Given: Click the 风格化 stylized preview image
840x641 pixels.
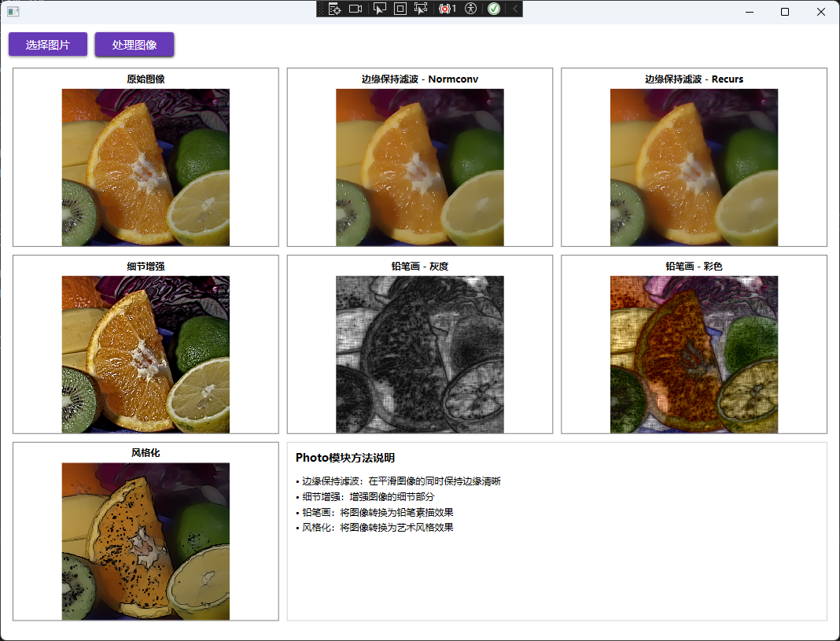Looking at the screenshot, I should [x=145, y=541].
